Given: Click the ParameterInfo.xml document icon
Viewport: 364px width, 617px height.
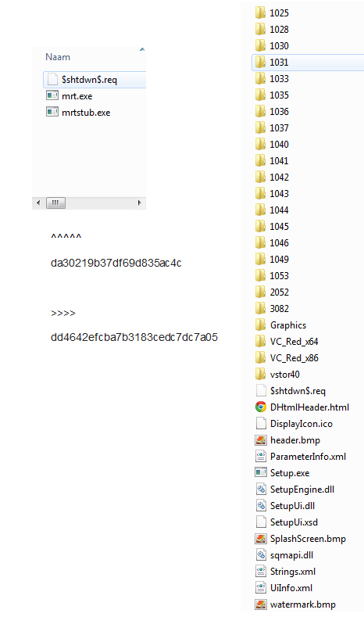Looking at the screenshot, I should tap(261, 457).
